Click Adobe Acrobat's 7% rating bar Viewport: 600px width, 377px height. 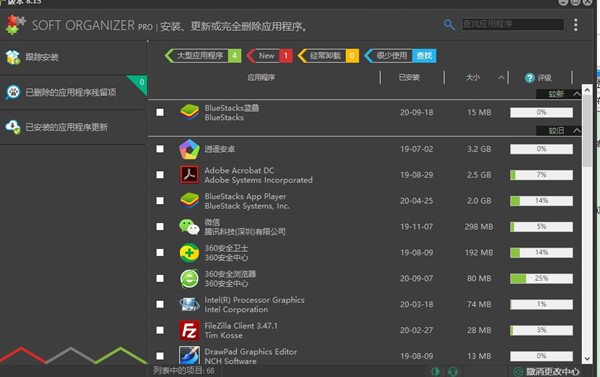pyautogui.click(x=541, y=175)
